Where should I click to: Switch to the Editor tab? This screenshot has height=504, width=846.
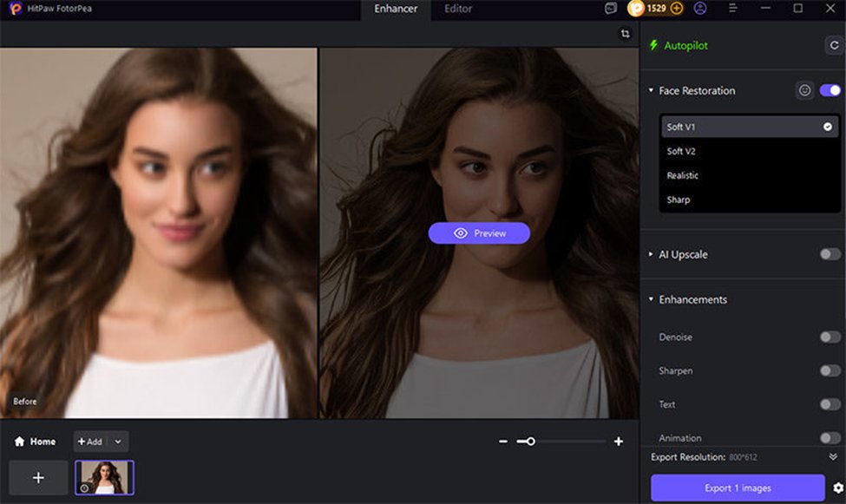pos(457,10)
